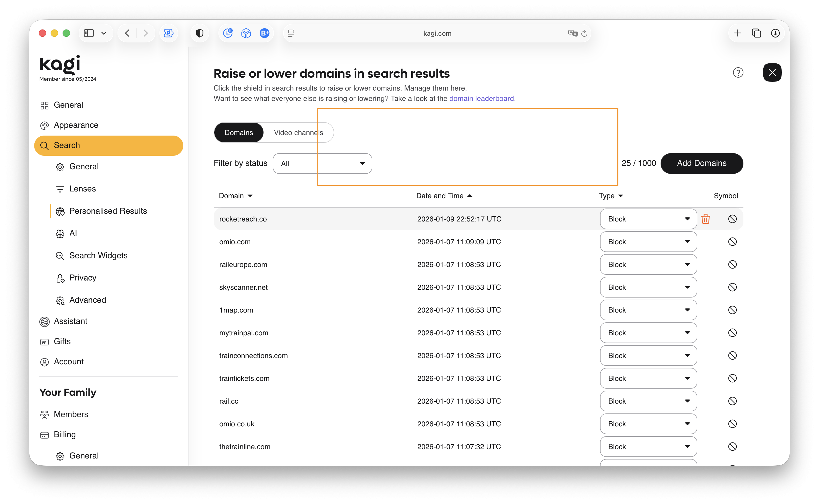Click the help question mark icon
This screenshot has height=504, width=819.
coord(738,72)
